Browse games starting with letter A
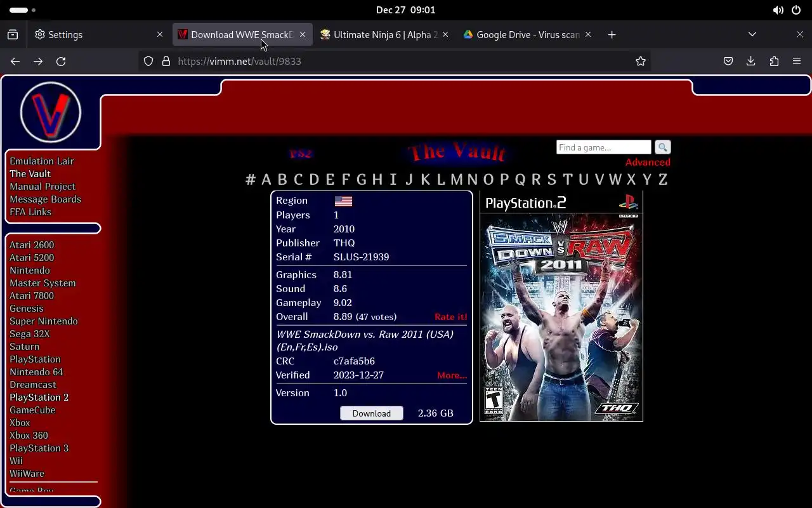 point(266,179)
